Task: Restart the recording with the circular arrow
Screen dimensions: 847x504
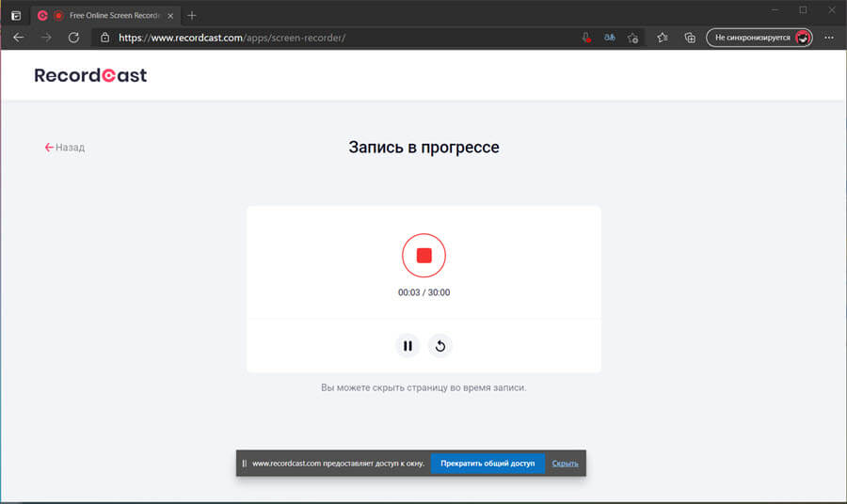Action: point(440,346)
